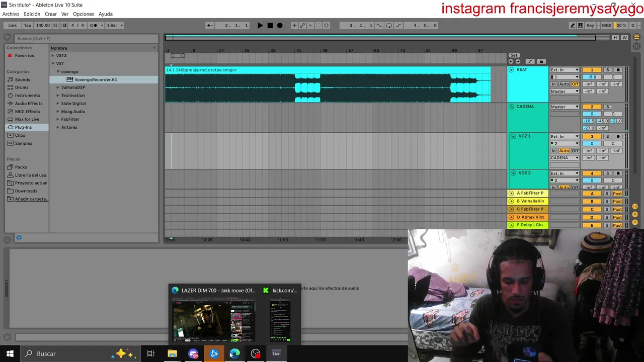Click the Stop transport button

[x=270, y=26]
